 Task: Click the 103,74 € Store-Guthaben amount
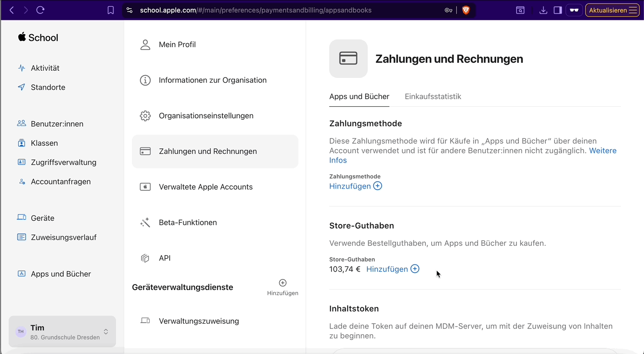pos(345,269)
